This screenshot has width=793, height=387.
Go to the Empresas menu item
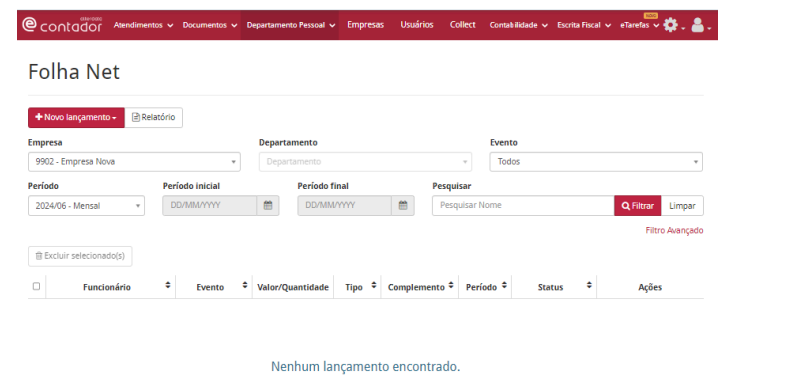click(x=365, y=24)
